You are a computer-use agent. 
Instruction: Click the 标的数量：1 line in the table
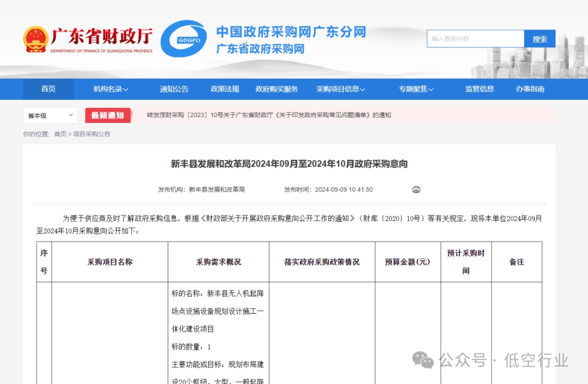(191, 347)
